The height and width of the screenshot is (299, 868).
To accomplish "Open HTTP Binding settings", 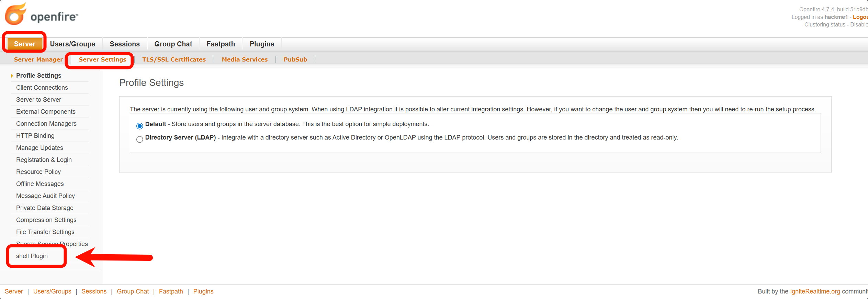I will pyautogui.click(x=35, y=136).
